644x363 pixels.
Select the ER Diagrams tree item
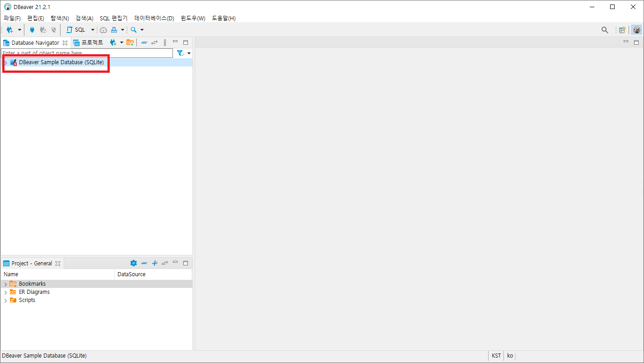[x=34, y=292]
